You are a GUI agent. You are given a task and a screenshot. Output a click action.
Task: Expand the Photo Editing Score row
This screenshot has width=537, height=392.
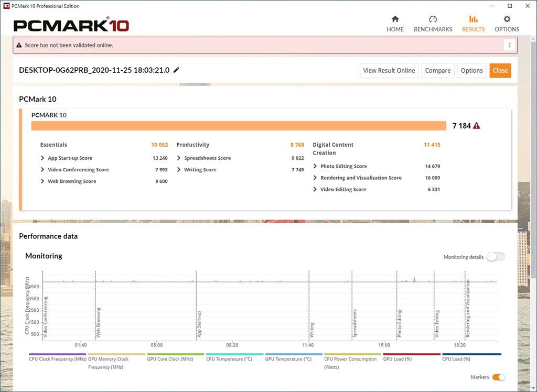click(315, 166)
